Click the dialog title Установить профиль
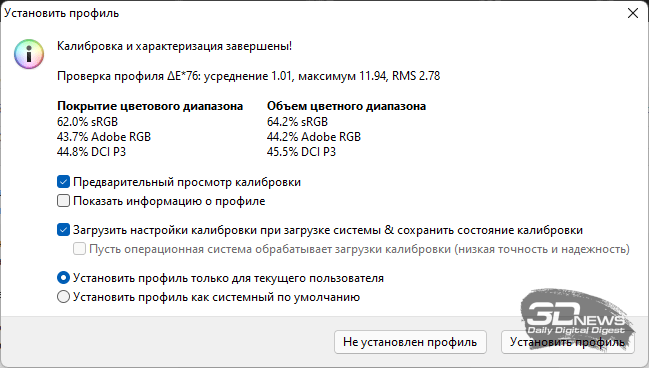The image size is (649, 368). click(61, 13)
